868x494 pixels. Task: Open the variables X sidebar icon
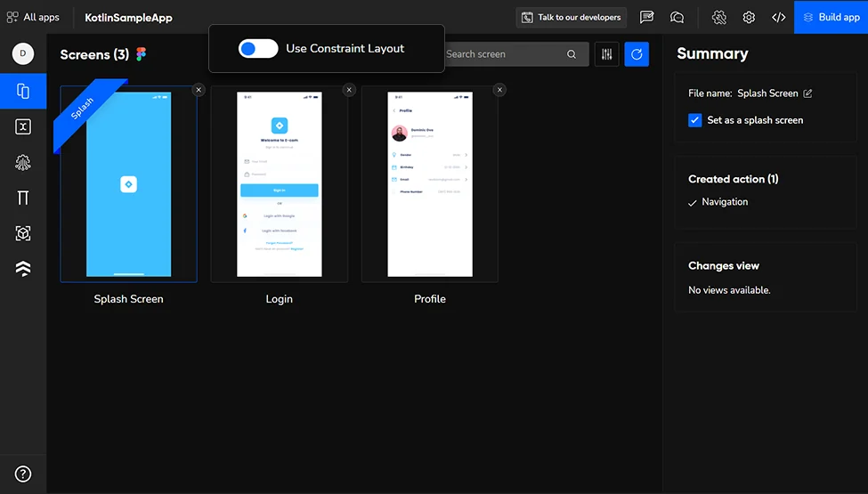22,126
